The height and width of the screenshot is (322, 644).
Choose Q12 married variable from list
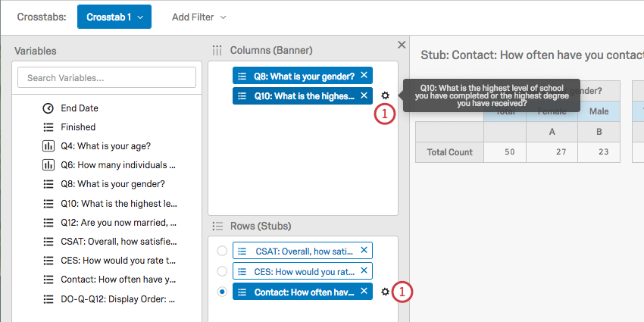coord(118,222)
